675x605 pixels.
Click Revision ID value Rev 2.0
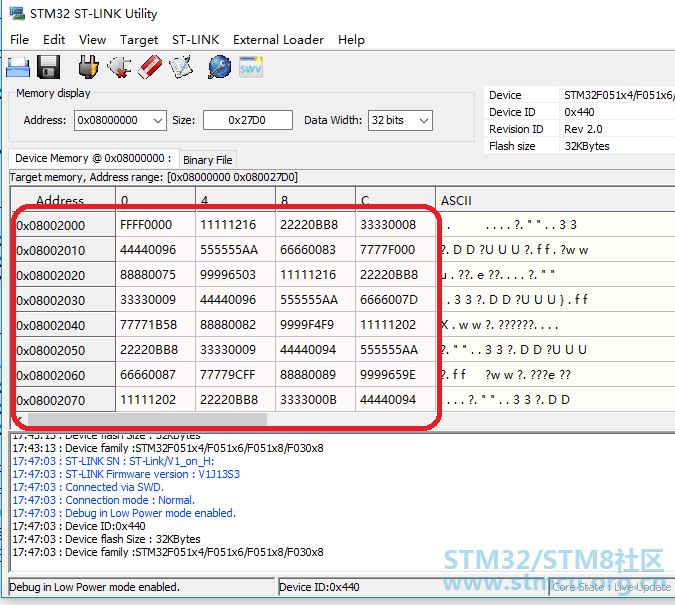click(x=583, y=129)
